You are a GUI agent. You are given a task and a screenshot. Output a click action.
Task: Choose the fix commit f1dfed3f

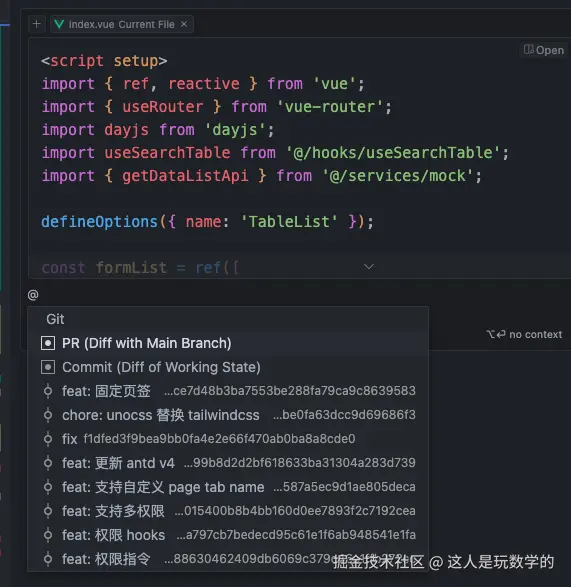point(228,439)
